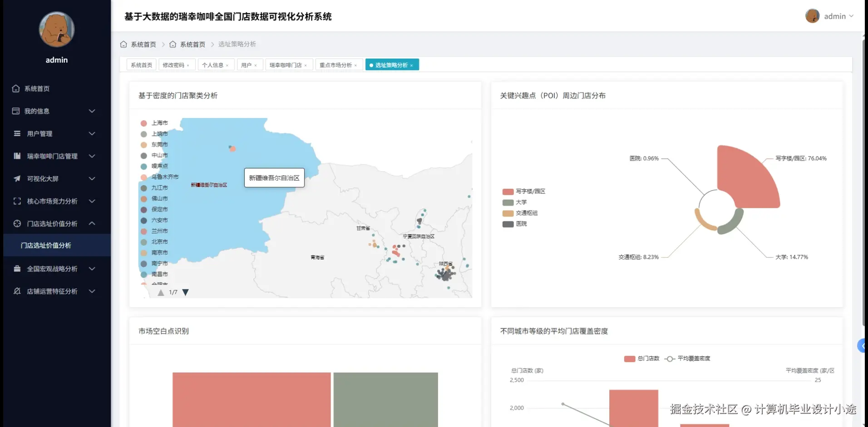The width and height of the screenshot is (868, 427).
Task: Click the bear avatar in the sidebar
Action: 57,29
